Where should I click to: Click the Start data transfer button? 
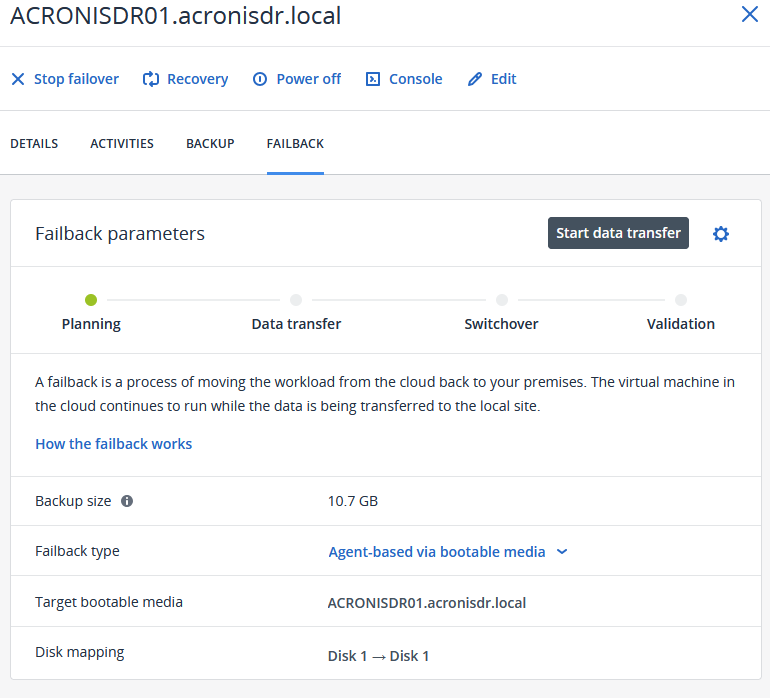(618, 233)
